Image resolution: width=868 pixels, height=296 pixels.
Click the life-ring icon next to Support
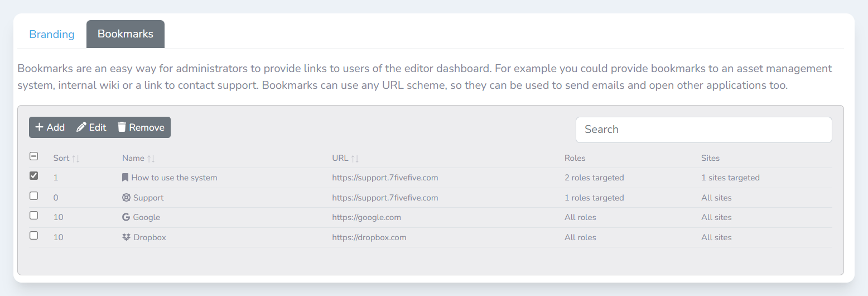point(126,198)
